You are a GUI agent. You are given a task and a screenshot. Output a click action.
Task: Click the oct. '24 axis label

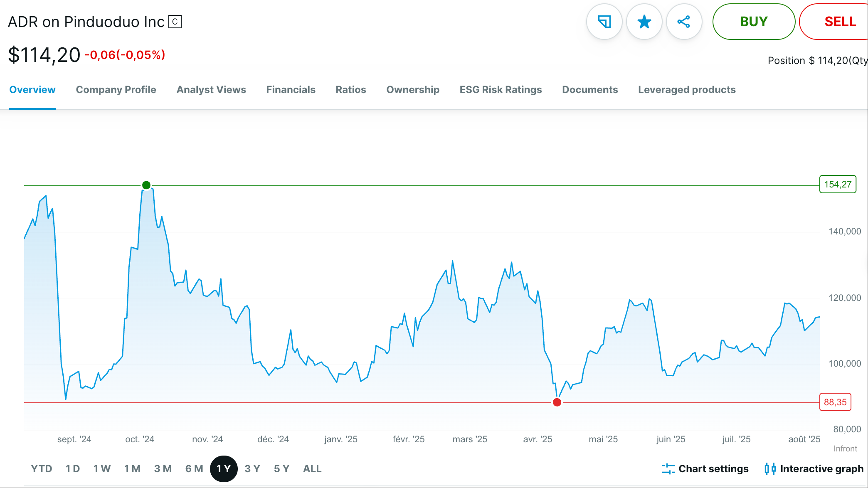[140, 439]
